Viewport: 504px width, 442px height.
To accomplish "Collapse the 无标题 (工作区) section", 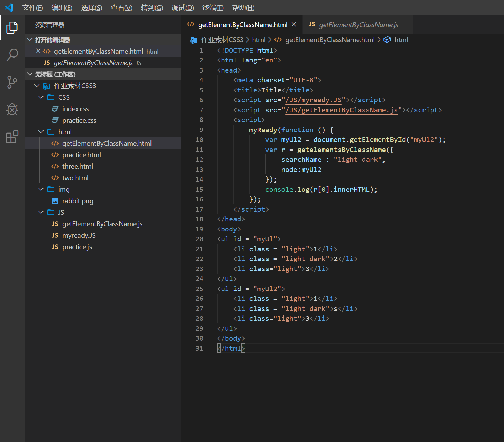I will (30, 74).
